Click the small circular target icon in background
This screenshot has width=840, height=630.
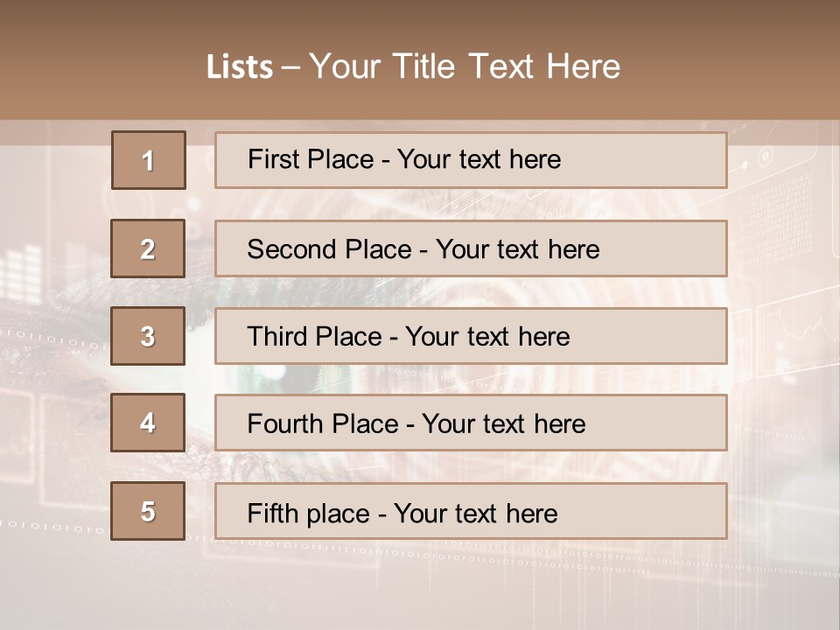pyautogui.click(x=766, y=157)
